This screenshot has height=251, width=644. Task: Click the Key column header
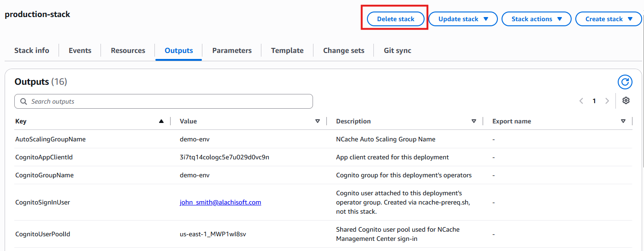click(21, 121)
